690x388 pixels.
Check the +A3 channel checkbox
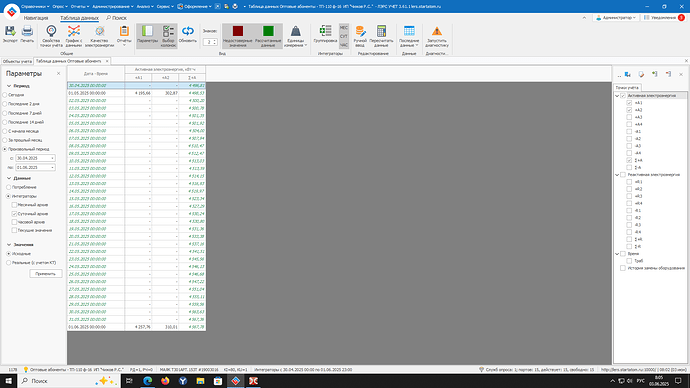tap(629, 117)
